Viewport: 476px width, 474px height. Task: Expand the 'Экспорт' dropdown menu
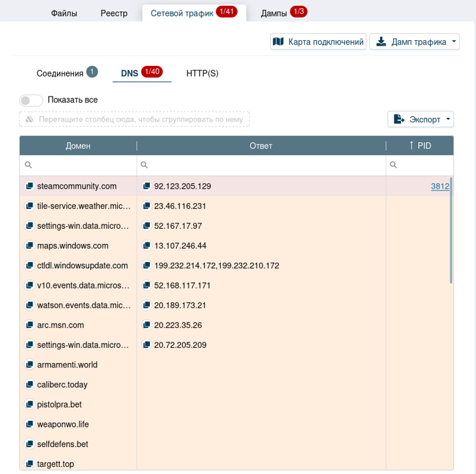pos(420,119)
